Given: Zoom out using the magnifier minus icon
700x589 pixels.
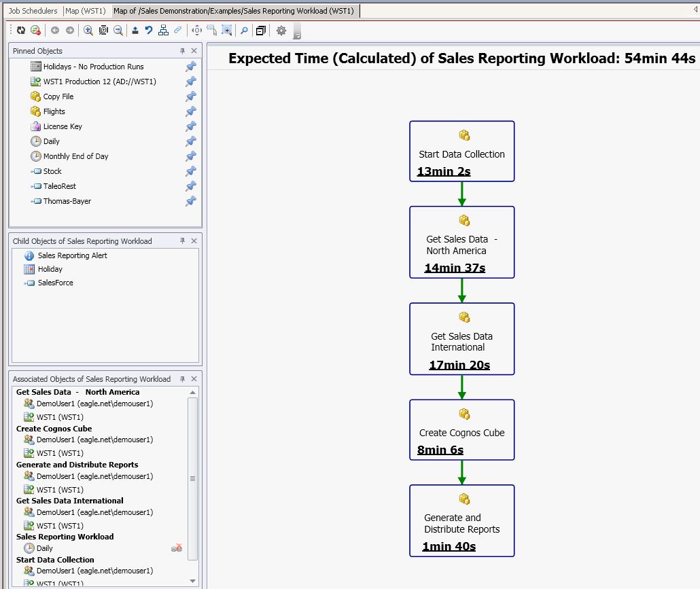Looking at the screenshot, I should (118, 31).
